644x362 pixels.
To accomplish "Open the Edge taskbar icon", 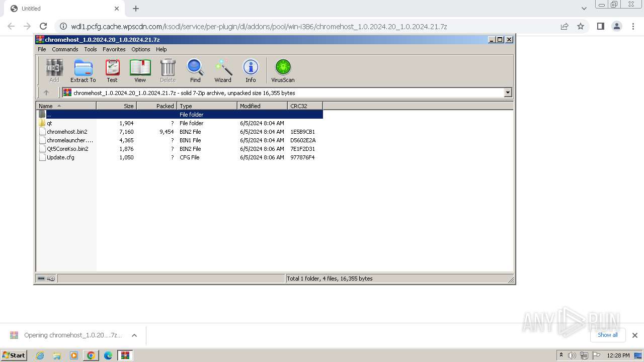I will pyautogui.click(x=108, y=355).
